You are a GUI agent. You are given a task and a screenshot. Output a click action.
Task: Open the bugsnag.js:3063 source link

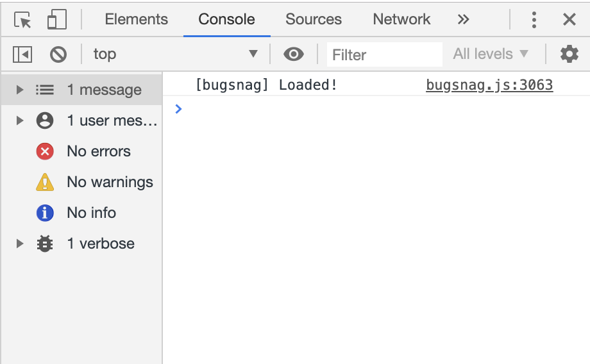pos(489,85)
